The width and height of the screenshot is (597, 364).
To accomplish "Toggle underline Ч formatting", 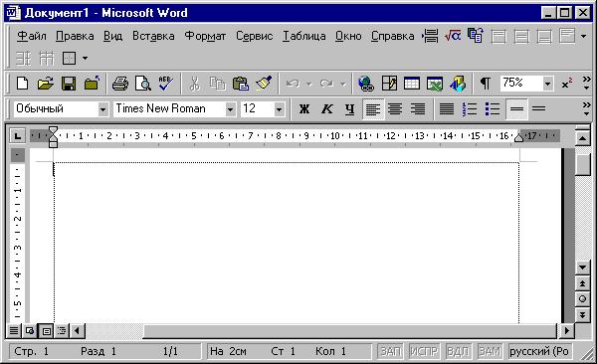I will (349, 109).
